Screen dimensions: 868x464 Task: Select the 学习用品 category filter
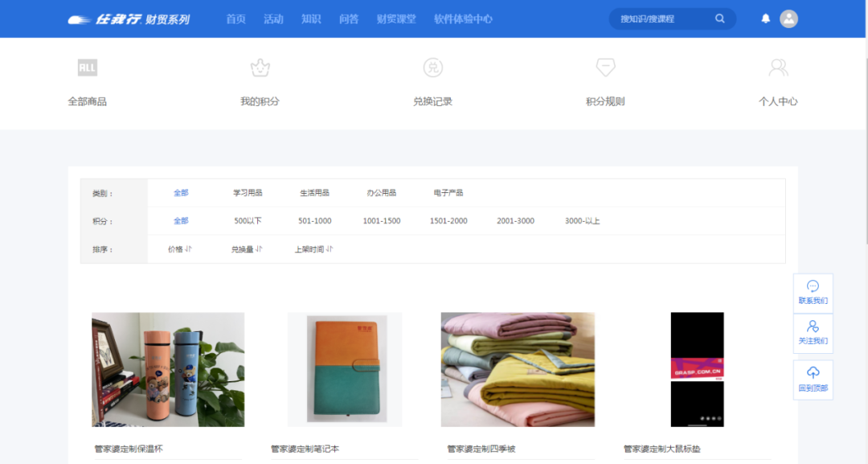tap(248, 193)
